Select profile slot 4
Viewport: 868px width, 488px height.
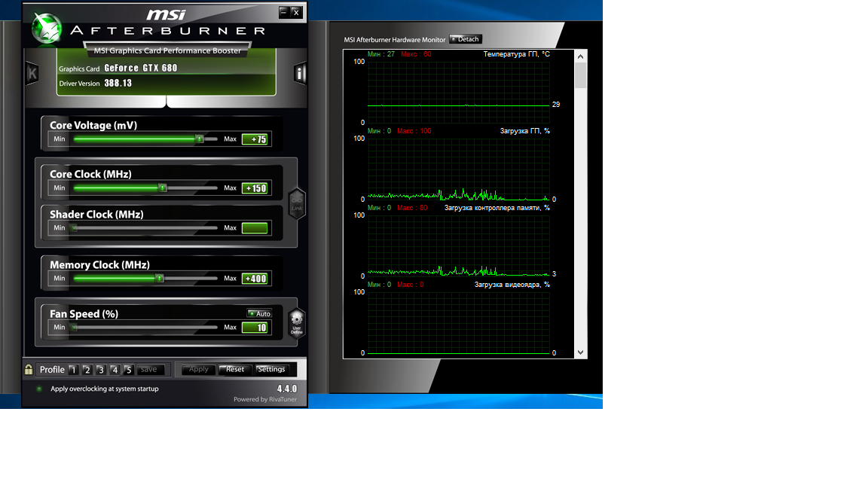115,370
